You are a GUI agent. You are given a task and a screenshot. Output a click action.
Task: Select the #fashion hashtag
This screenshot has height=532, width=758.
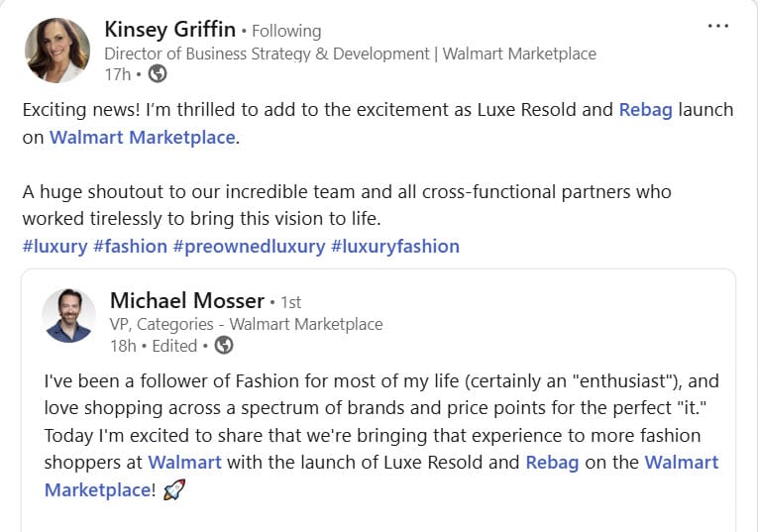[x=130, y=246]
